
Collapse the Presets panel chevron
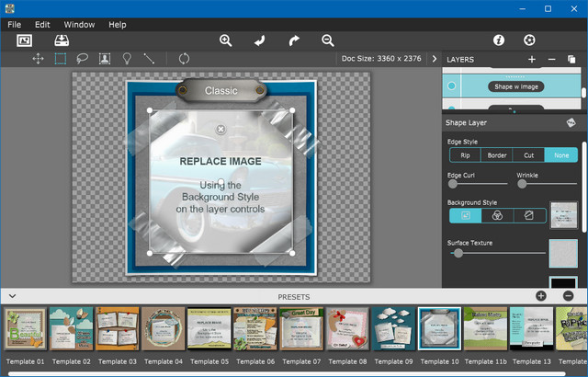tap(13, 296)
